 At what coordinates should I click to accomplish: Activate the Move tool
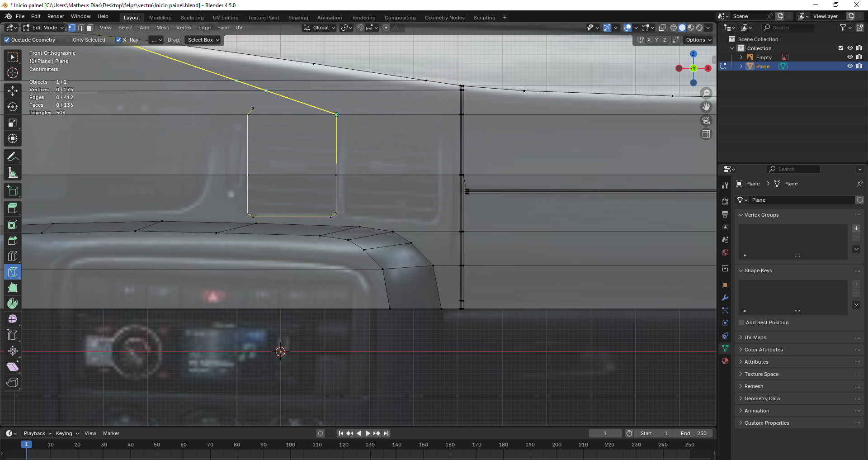(13, 91)
